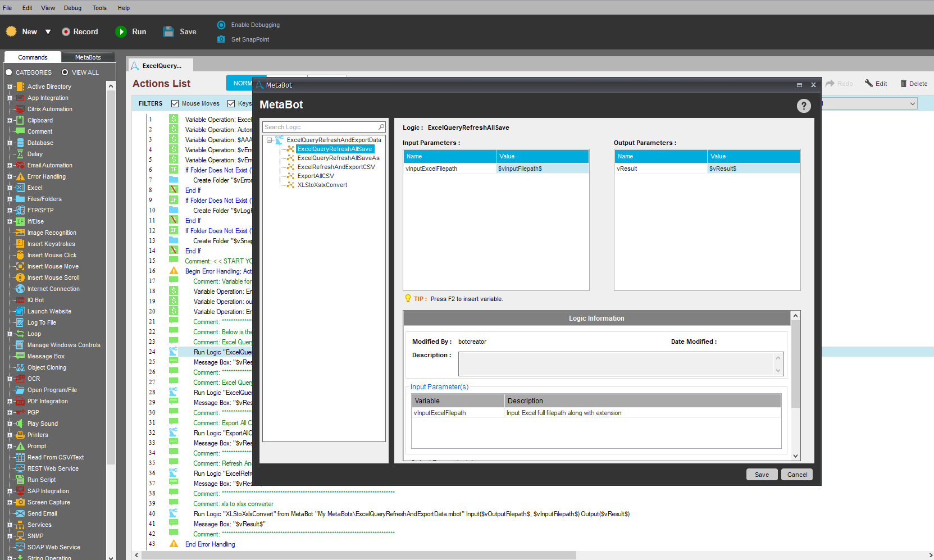This screenshot has width=934, height=560.
Task: Click the search magnifier in Search Logic
Action: click(381, 128)
